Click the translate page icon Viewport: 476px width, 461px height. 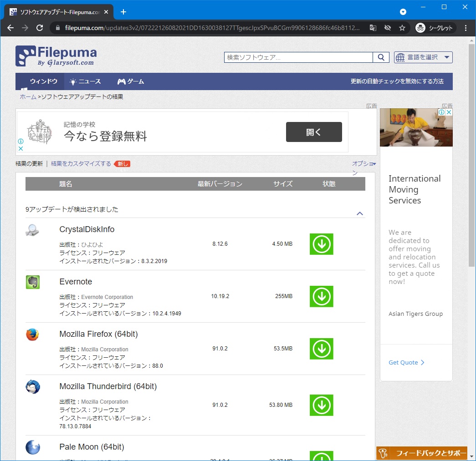pos(373,28)
